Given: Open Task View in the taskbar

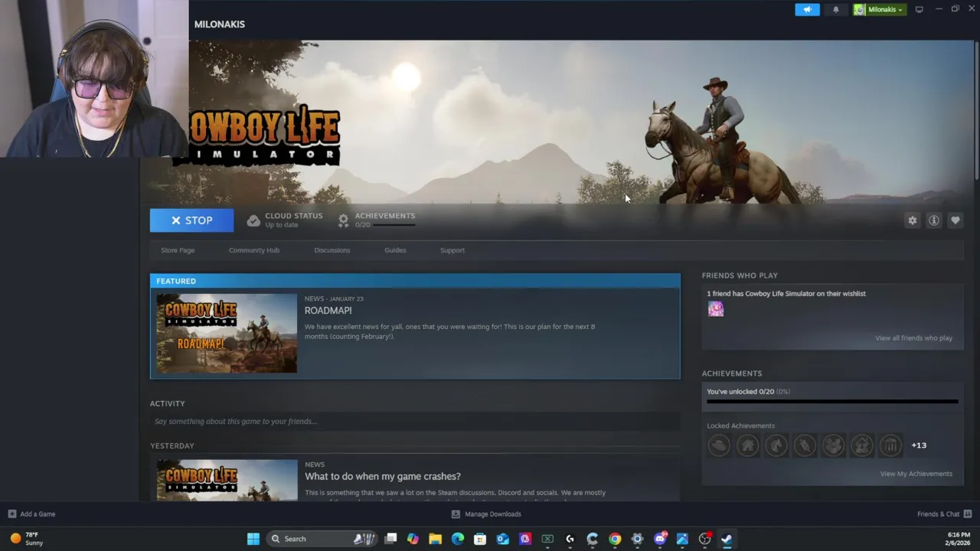Looking at the screenshot, I should (x=390, y=539).
